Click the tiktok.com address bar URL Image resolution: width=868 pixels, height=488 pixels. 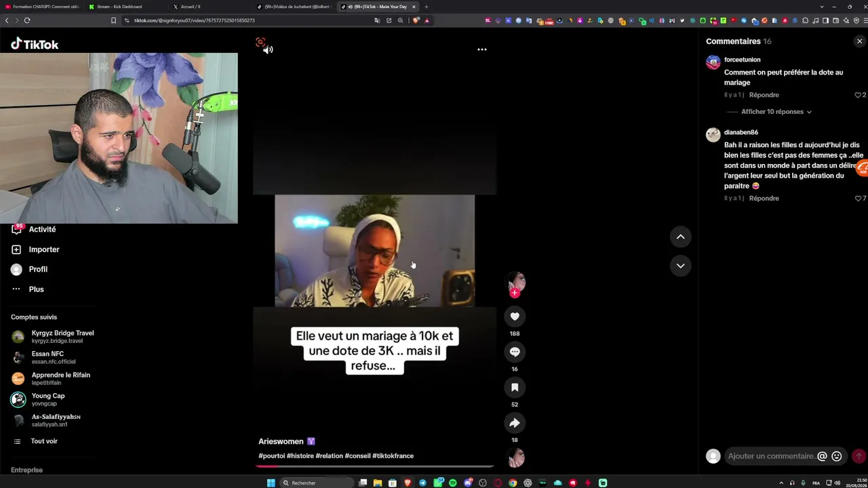pyautogui.click(x=194, y=20)
